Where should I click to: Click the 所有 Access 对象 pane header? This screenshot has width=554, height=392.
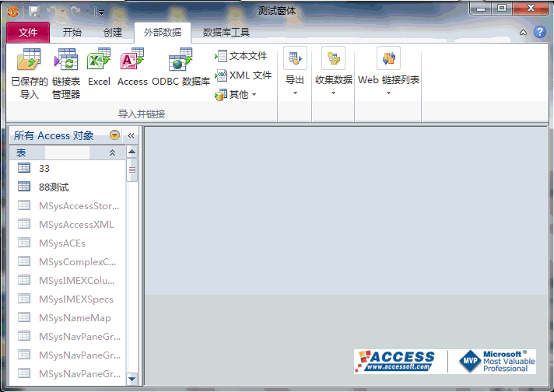pyautogui.click(x=54, y=135)
